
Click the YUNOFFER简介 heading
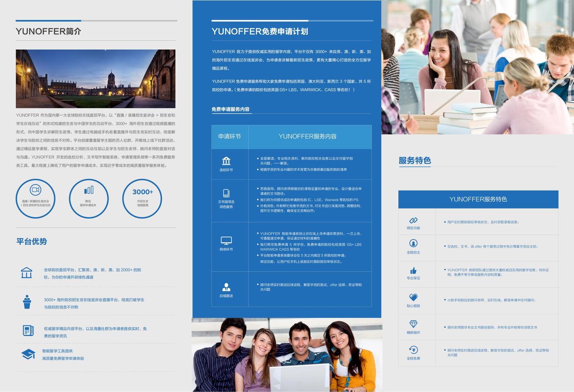click(48, 32)
